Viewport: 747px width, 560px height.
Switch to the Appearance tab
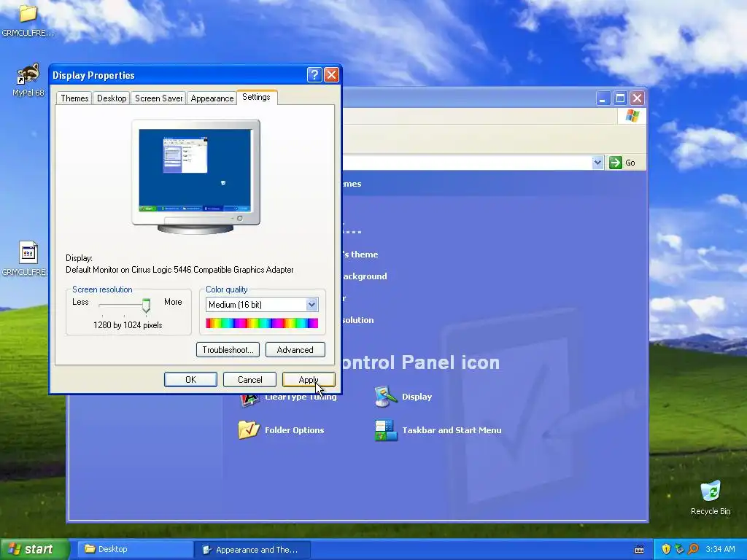click(212, 98)
